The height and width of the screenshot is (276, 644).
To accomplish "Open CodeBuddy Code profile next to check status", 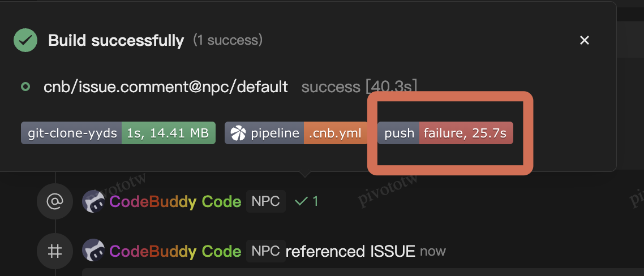I will 175,201.
